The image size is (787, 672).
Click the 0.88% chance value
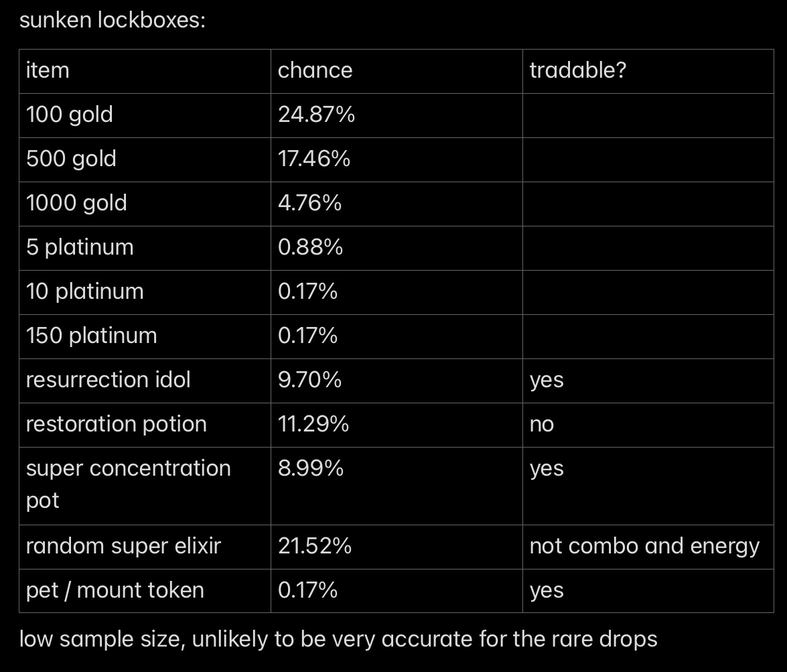(310, 247)
